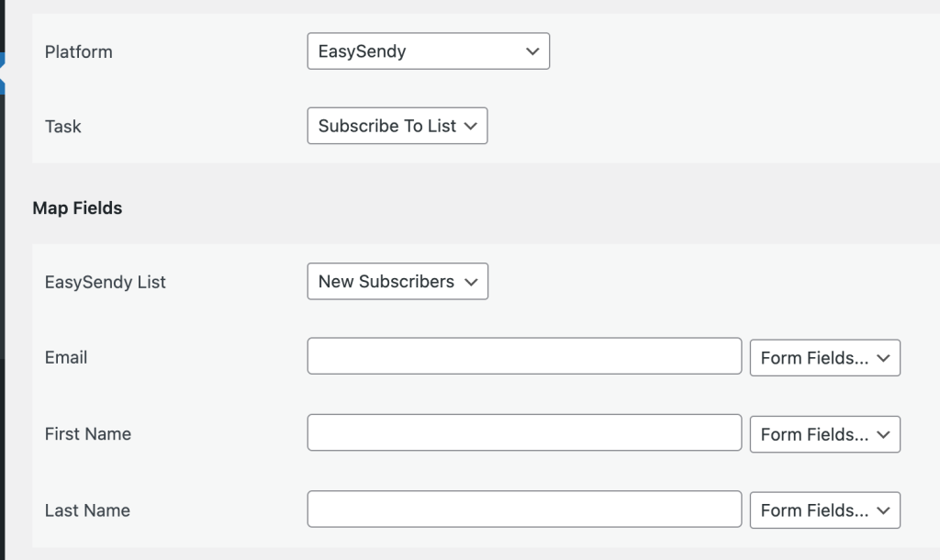Click the Map Fields section heading
The height and width of the screenshot is (560, 940).
(x=77, y=207)
